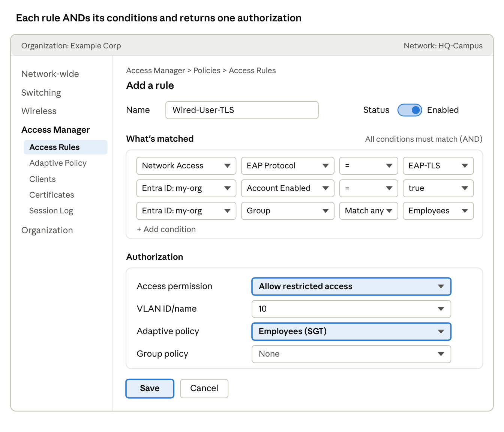Open the VLAN ID/name dropdown
This screenshot has height=432, width=504.
coord(351,309)
